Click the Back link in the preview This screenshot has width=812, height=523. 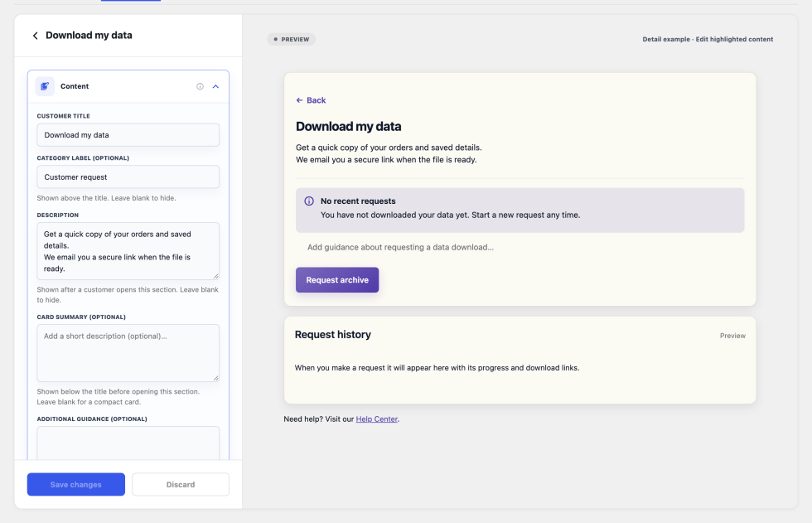pos(311,100)
